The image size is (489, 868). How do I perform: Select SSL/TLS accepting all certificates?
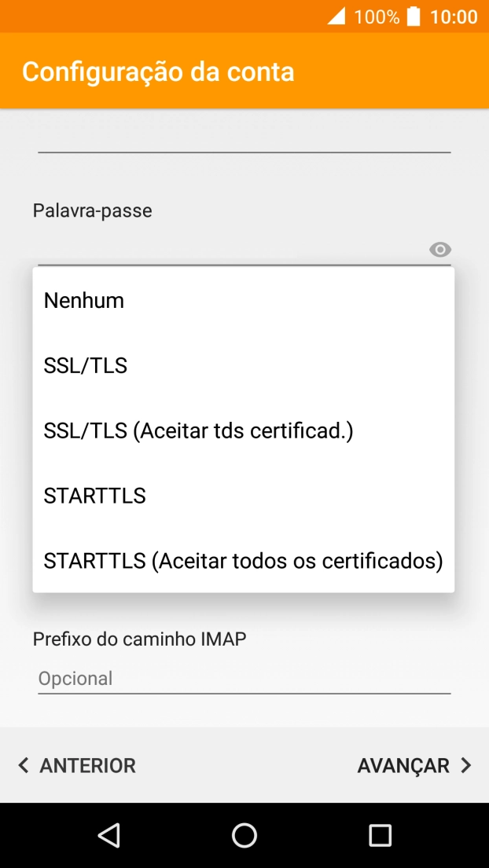[198, 430]
